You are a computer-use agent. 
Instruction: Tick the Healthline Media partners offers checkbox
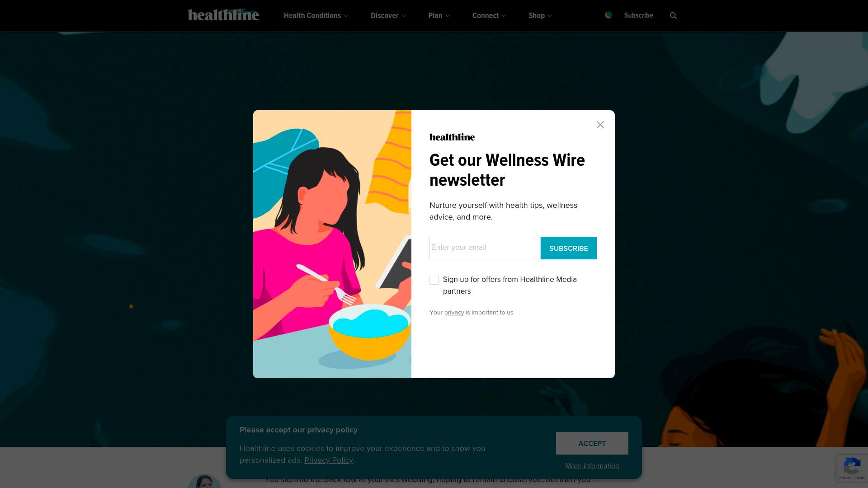(x=434, y=280)
